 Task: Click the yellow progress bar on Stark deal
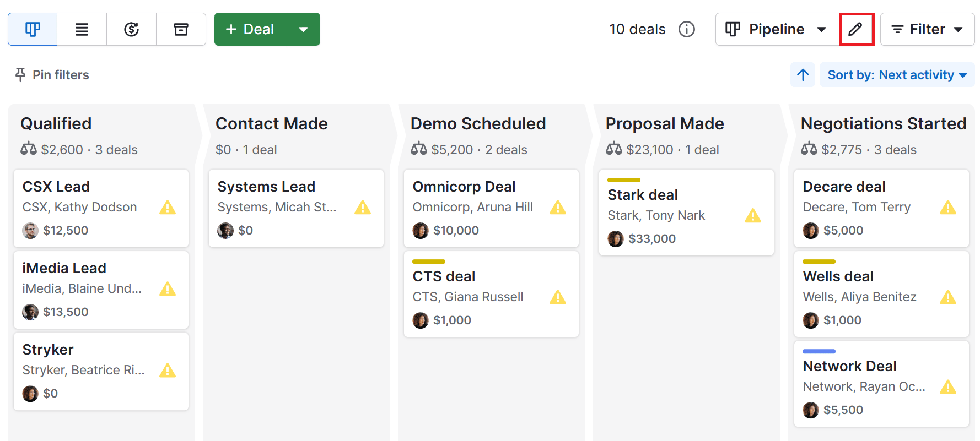(x=623, y=179)
